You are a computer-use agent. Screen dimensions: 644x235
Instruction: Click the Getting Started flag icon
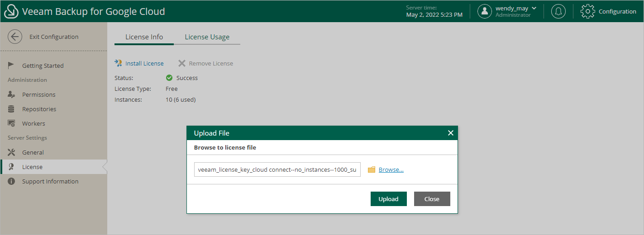pos(11,66)
